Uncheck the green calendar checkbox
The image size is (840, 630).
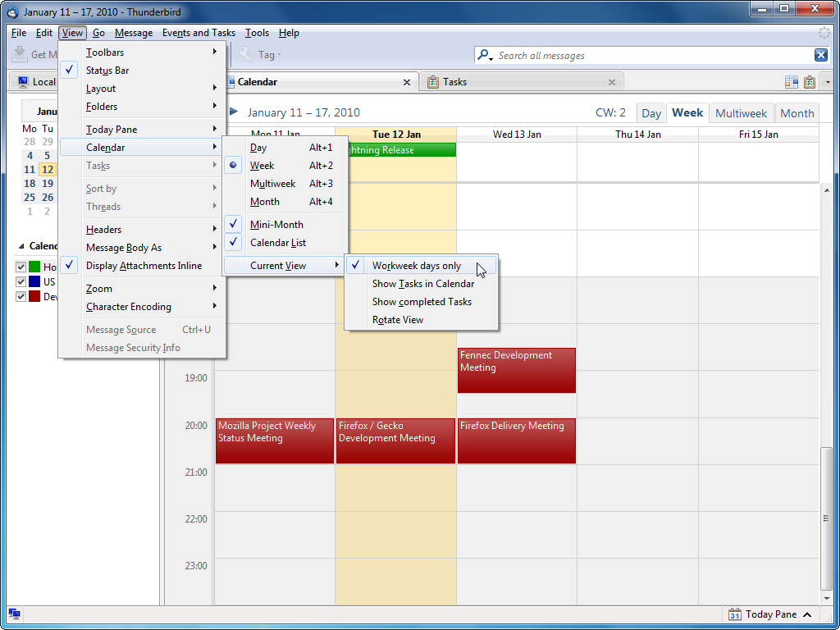coord(21,267)
